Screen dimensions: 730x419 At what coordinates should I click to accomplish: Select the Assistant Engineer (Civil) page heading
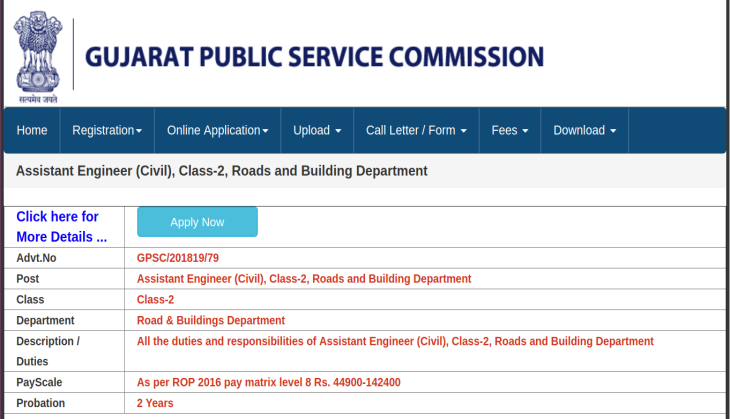(x=222, y=171)
